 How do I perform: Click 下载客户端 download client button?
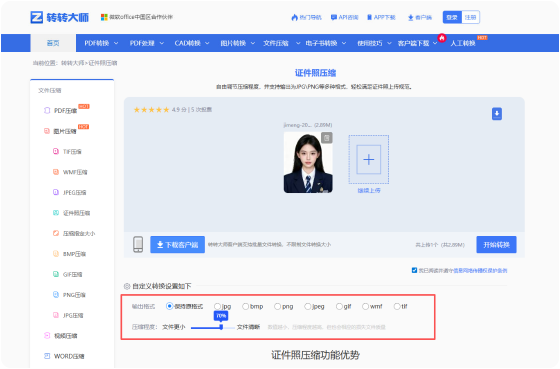pyautogui.click(x=178, y=245)
